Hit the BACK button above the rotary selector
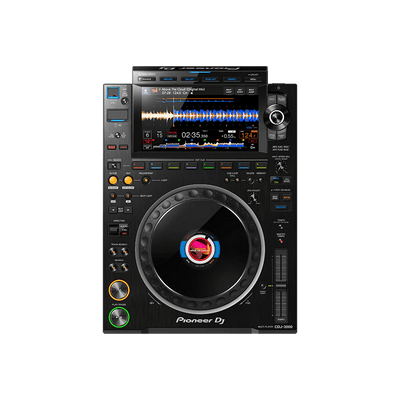This screenshot has height=400, width=400. tap(272, 99)
